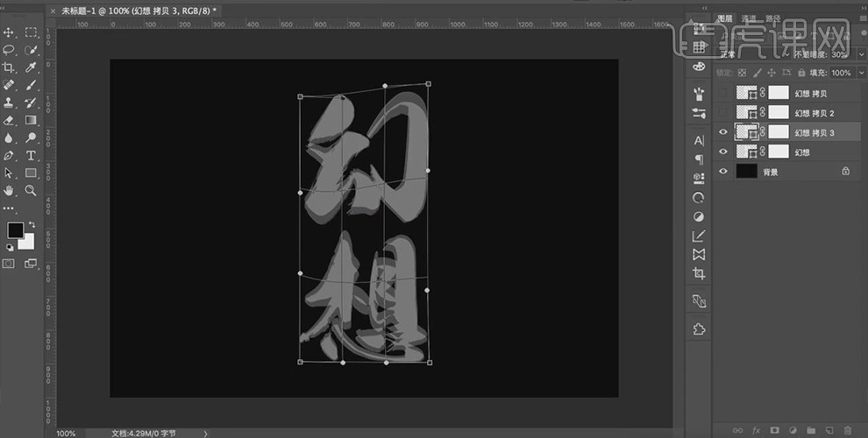The image size is (868, 438).
Task: Hide the 背景 layer
Action: [x=723, y=172]
